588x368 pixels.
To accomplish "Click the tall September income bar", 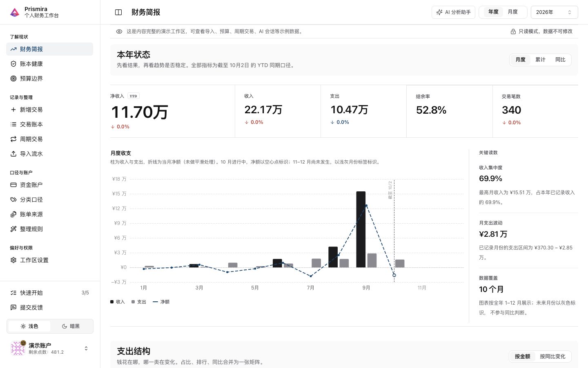I will [x=361, y=229].
